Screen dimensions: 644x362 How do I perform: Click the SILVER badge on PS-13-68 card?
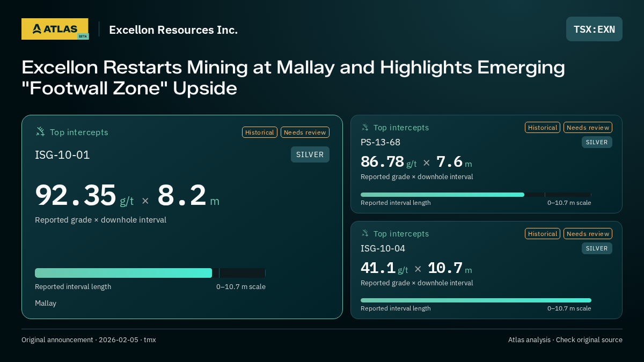point(597,142)
